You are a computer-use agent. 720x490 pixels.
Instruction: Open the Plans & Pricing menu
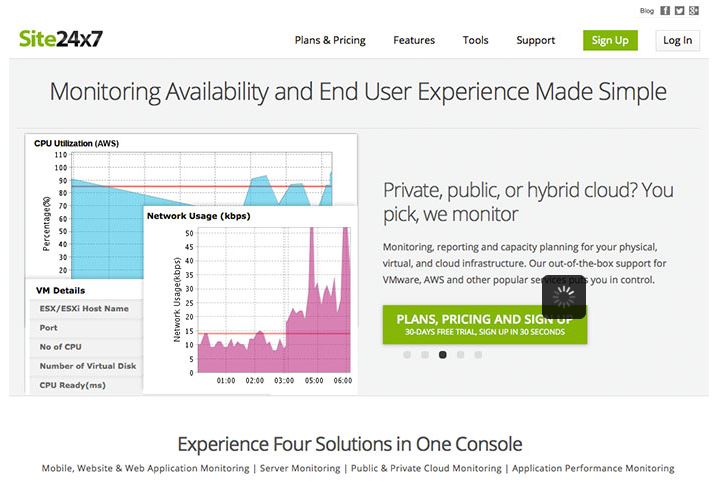tap(330, 41)
